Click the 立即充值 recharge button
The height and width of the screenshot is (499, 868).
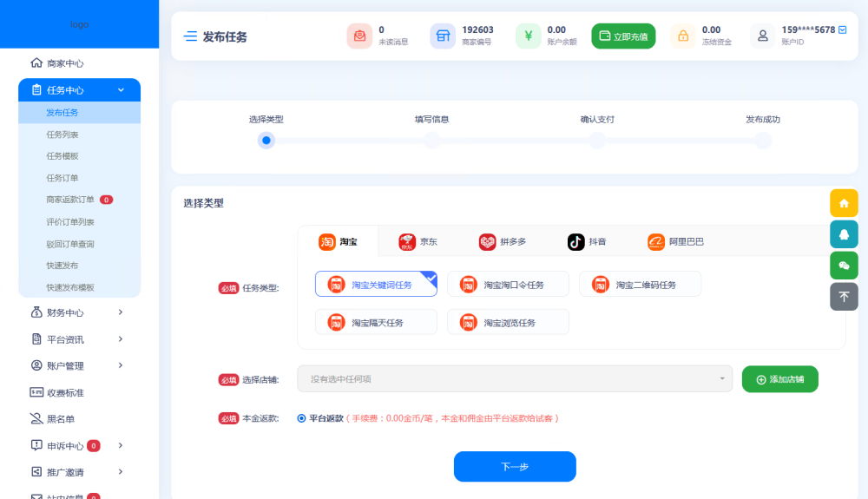(623, 36)
